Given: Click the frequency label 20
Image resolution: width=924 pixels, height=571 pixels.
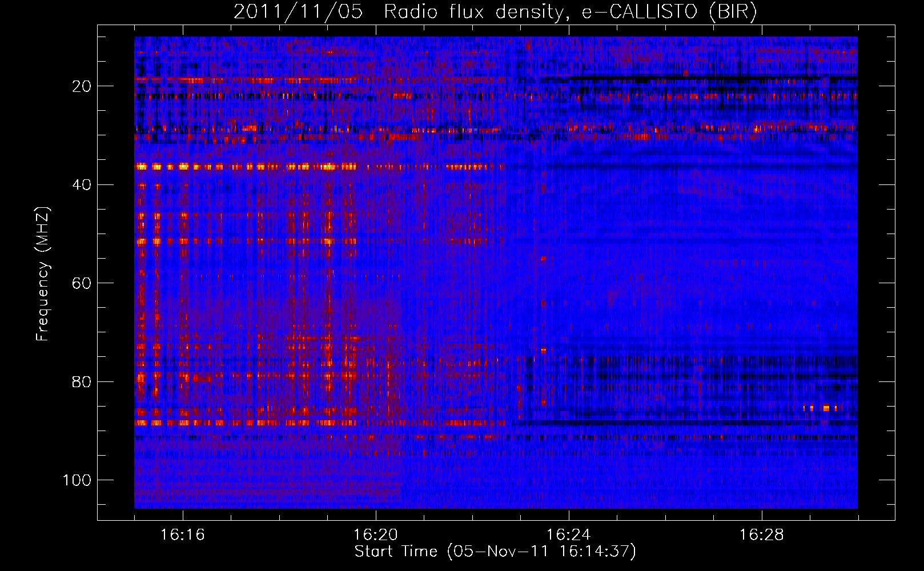Looking at the screenshot, I should 82,86.
